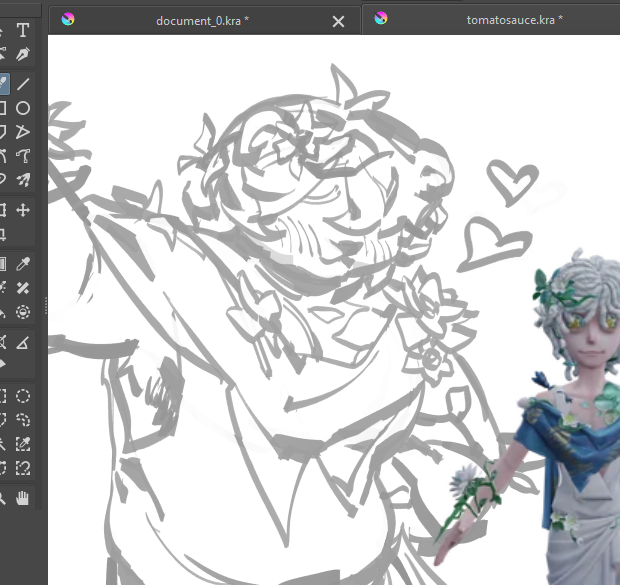
Task: Switch to the document_0.kra tab
Action: tap(202, 21)
